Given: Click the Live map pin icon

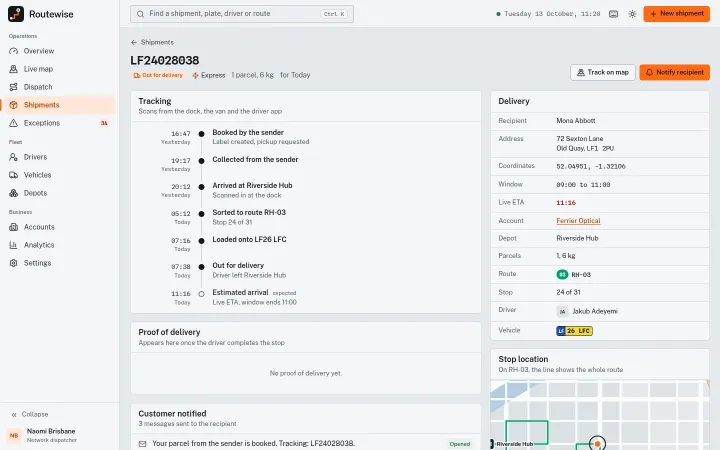Looking at the screenshot, I should pos(13,69).
